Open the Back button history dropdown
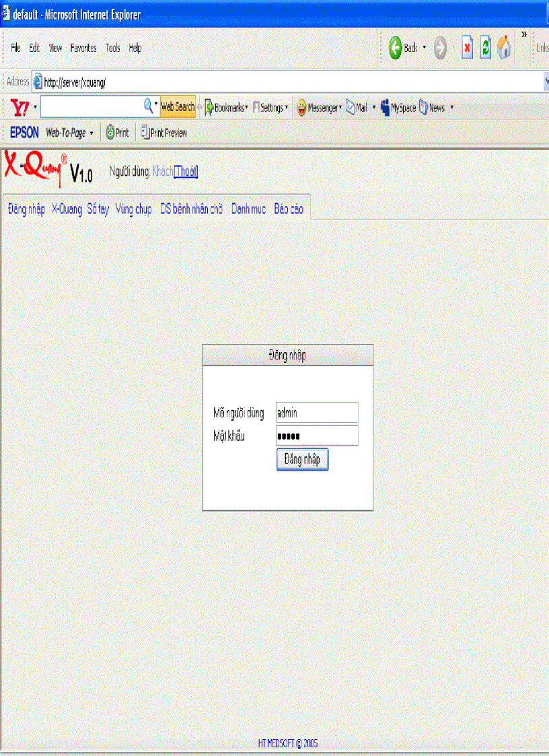The height and width of the screenshot is (756, 549). pos(423,48)
